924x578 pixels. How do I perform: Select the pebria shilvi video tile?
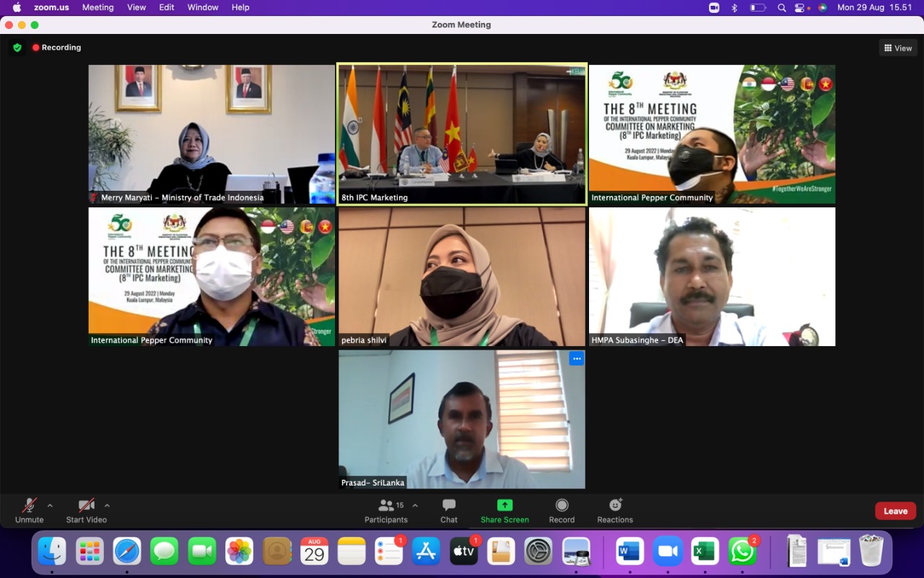(x=462, y=277)
